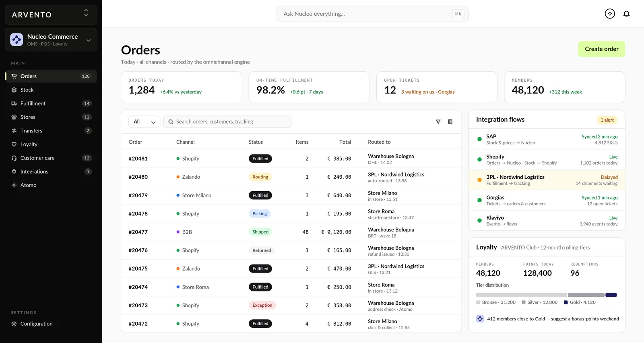
Task: Click the Stock layers icon
Action: pos(14,90)
